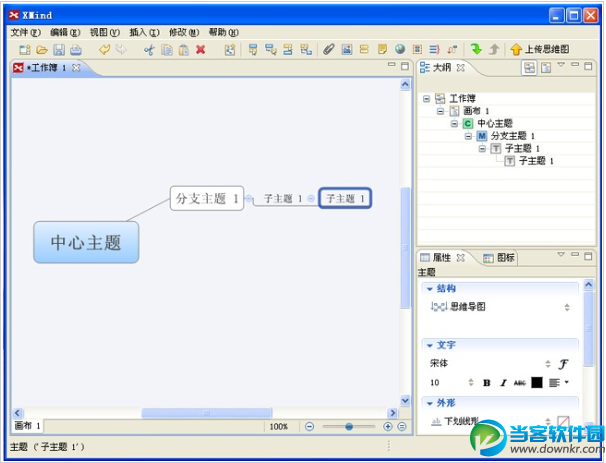
Task: Save workbook using floppy disk icon
Action: click(59, 50)
